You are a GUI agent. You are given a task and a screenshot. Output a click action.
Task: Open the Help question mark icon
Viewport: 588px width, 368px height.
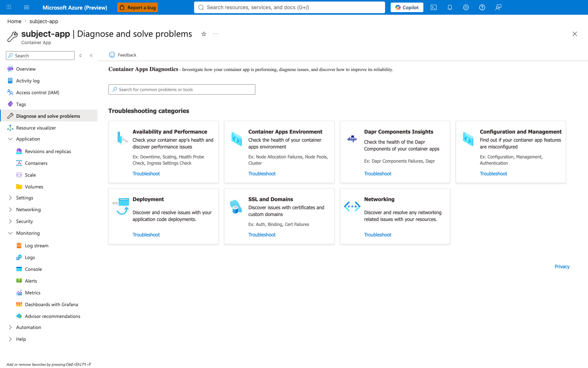(x=482, y=7)
